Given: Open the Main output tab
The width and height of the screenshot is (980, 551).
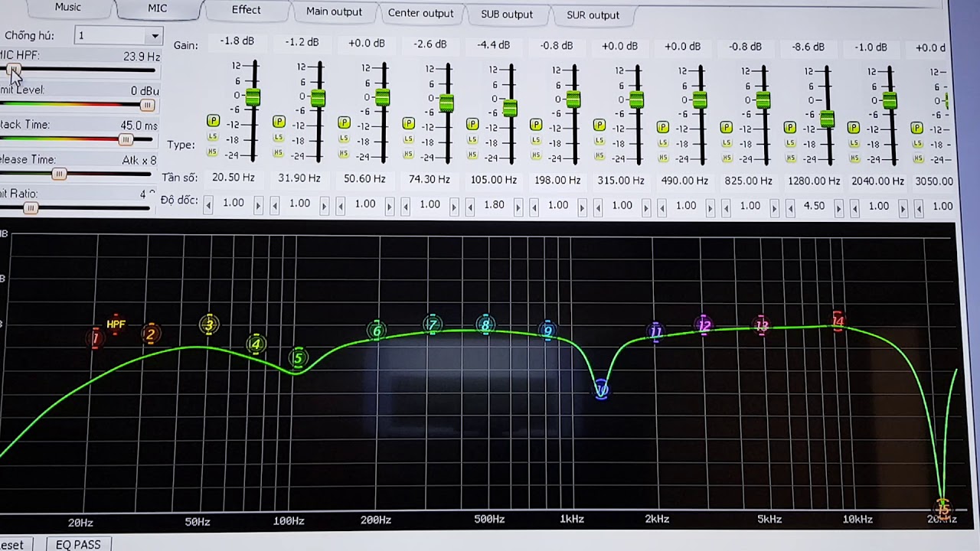Looking at the screenshot, I should pos(334,11).
